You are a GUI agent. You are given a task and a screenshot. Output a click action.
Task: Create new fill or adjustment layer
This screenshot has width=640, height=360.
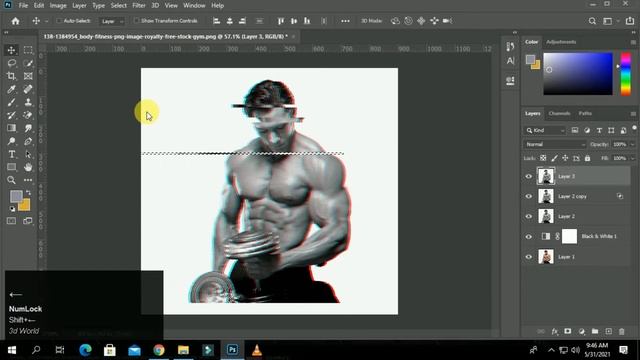click(x=582, y=331)
